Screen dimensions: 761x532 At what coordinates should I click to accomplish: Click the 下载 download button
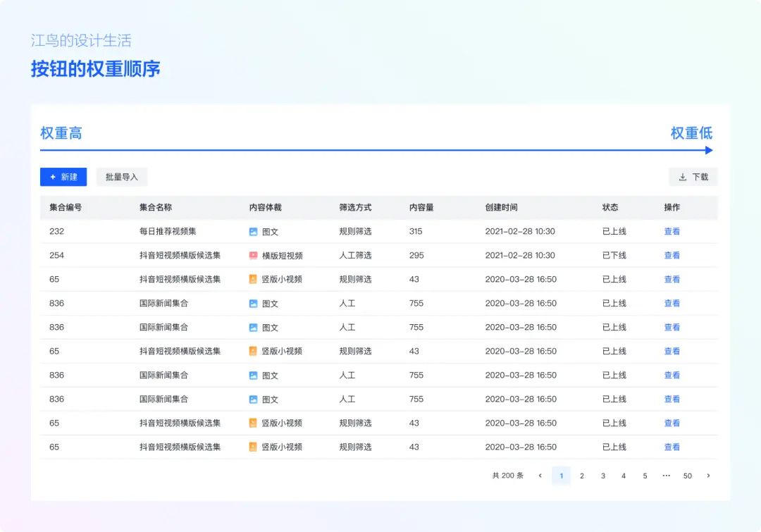693,177
